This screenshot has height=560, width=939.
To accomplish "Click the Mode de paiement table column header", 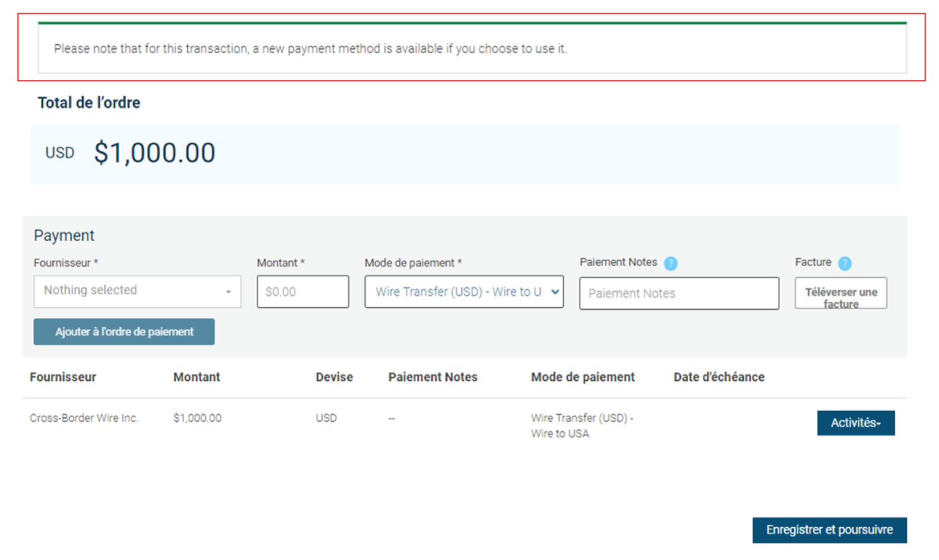I will (582, 377).
